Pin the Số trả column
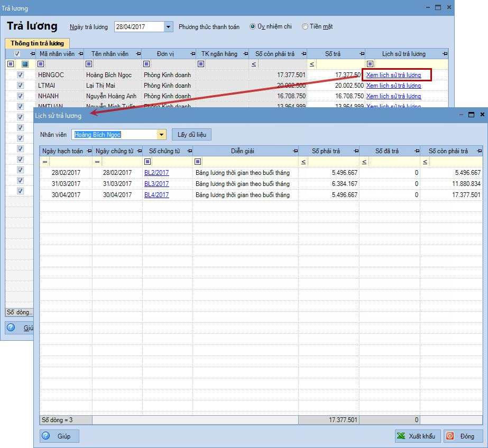Viewport: 488px width, 448px height. click(362, 54)
